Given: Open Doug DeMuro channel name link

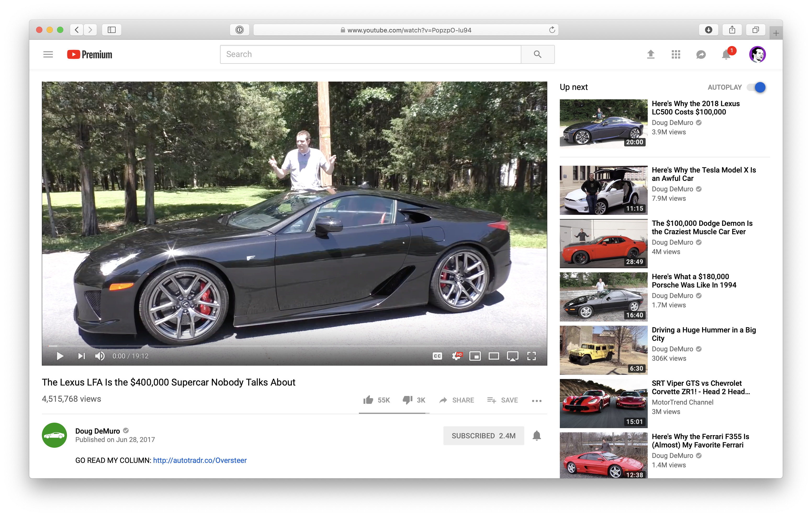Looking at the screenshot, I should [x=98, y=431].
